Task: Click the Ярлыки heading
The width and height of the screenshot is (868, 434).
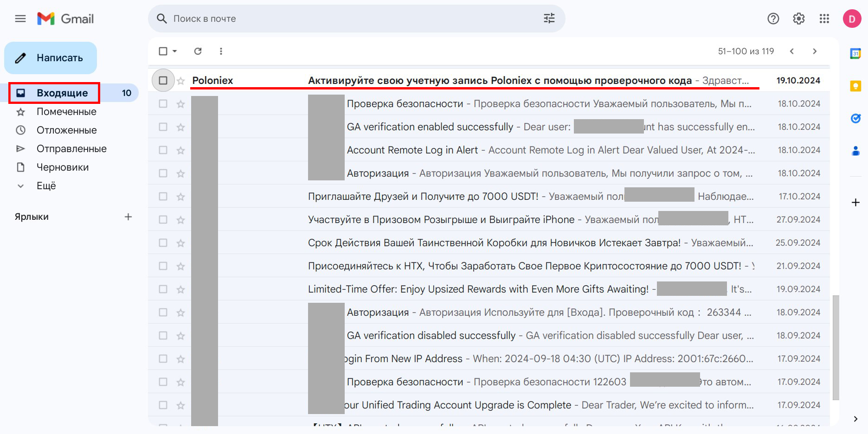Action: point(32,217)
